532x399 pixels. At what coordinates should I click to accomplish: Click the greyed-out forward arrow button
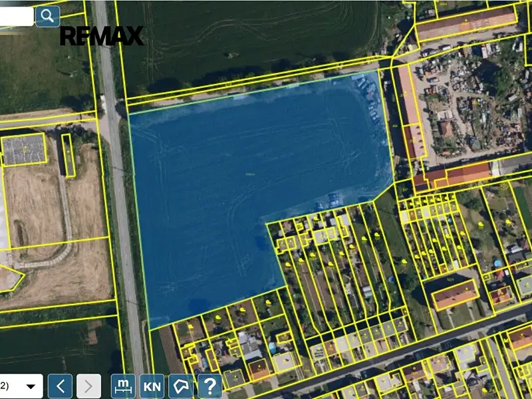tap(88, 386)
